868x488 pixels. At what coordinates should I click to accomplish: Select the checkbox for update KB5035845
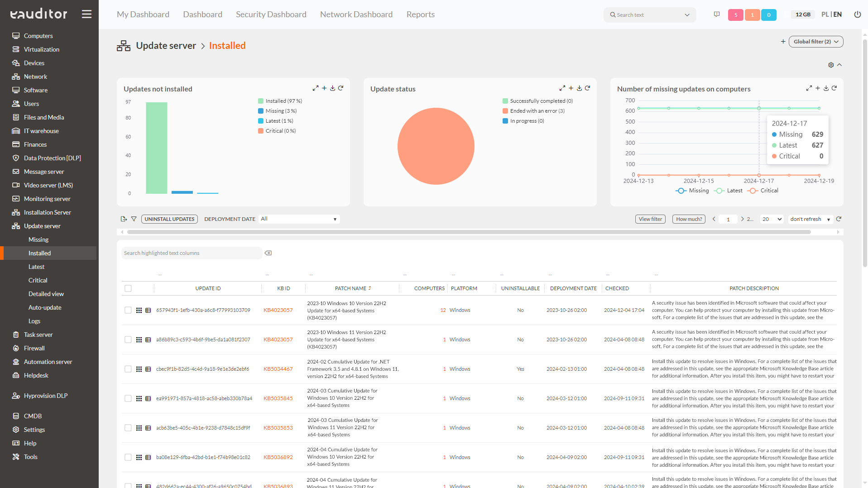click(x=128, y=398)
